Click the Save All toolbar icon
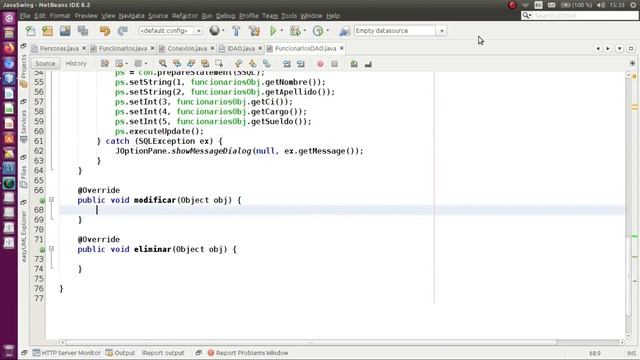The height and width of the screenshot is (360, 640). coord(83,31)
